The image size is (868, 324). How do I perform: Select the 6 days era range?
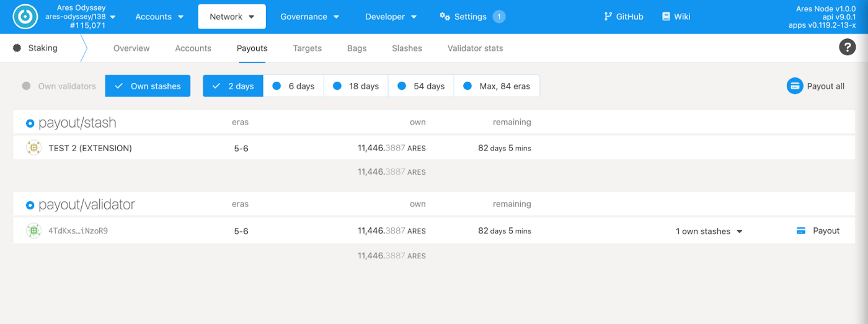[294, 86]
